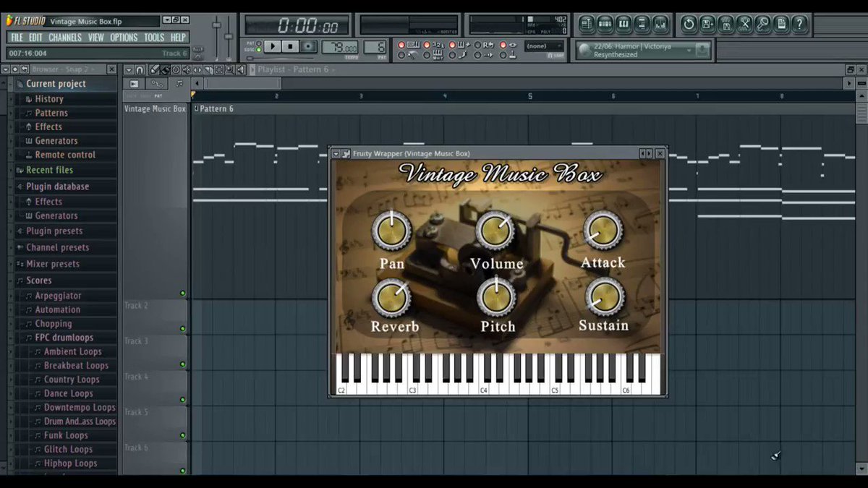The width and height of the screenshot is (868, 488).
Task: Expand the Plugin presets folder
Action: 54,231
